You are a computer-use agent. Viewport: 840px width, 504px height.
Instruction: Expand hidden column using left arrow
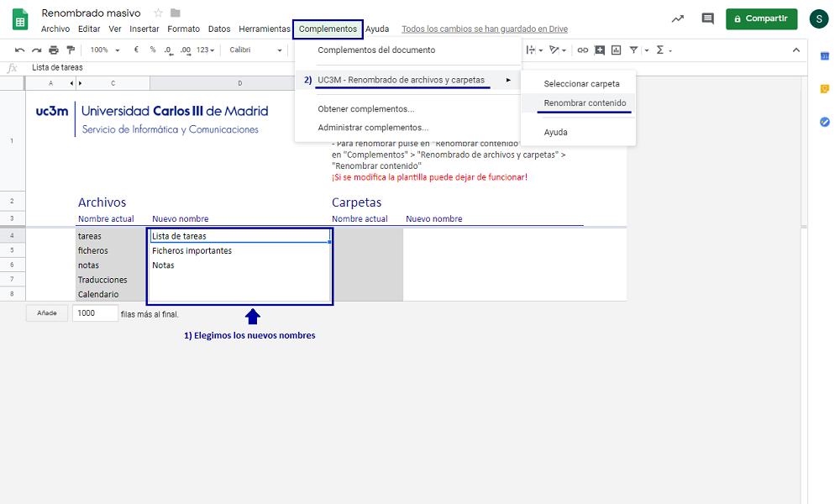tap(71, 83)
